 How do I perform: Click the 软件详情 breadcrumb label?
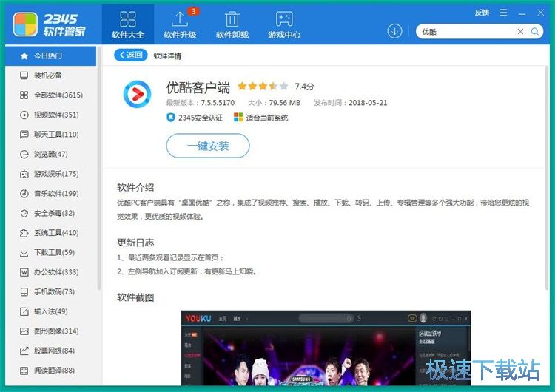click(x=167, y=56)
